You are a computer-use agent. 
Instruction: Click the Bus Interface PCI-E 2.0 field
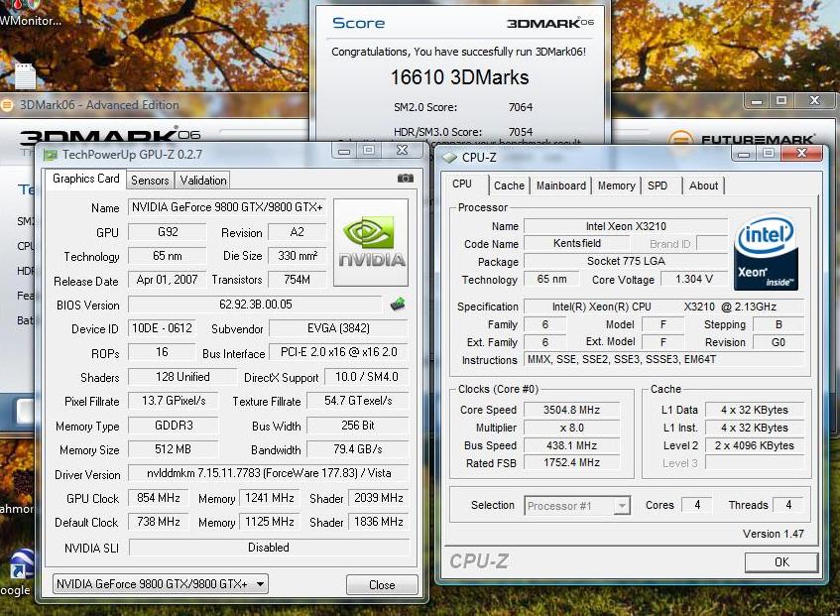pos(338,352)
